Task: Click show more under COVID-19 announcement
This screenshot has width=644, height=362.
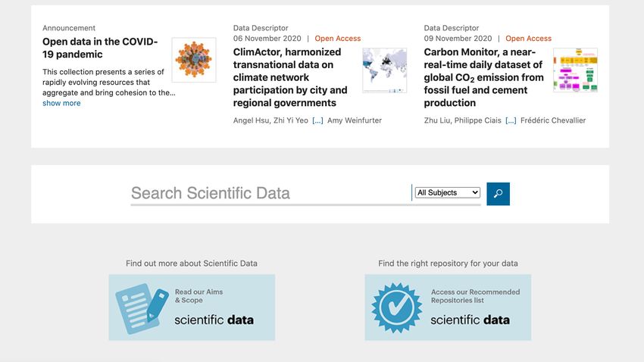Action: tap(61, 103)
